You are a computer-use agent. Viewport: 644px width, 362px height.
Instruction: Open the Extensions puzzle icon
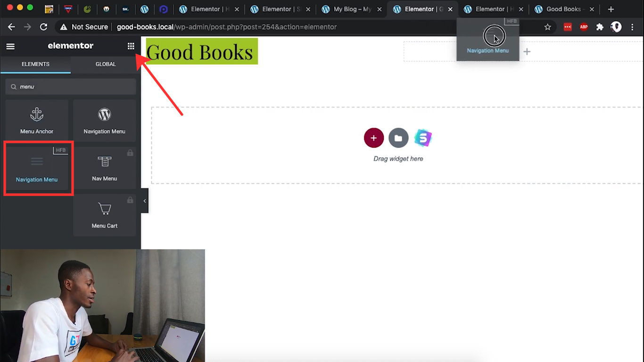point(600,27)
